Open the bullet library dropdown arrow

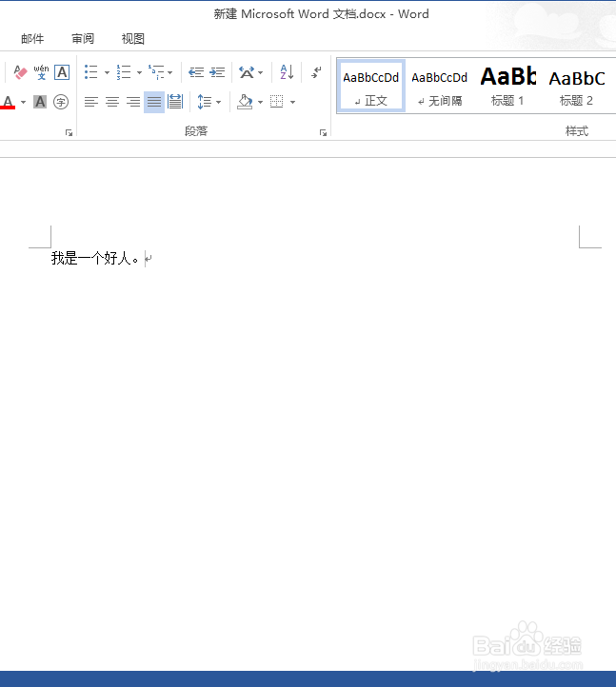(107, 72)
